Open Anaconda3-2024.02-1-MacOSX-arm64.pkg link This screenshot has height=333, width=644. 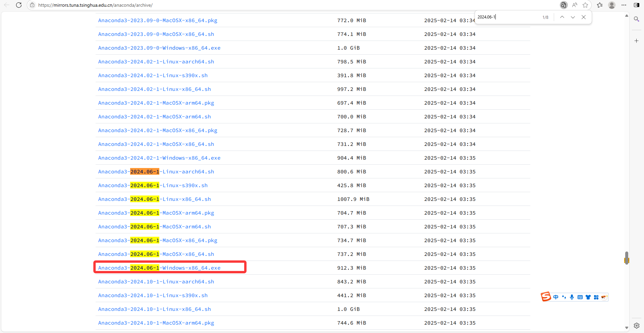[x=156, y=103]
